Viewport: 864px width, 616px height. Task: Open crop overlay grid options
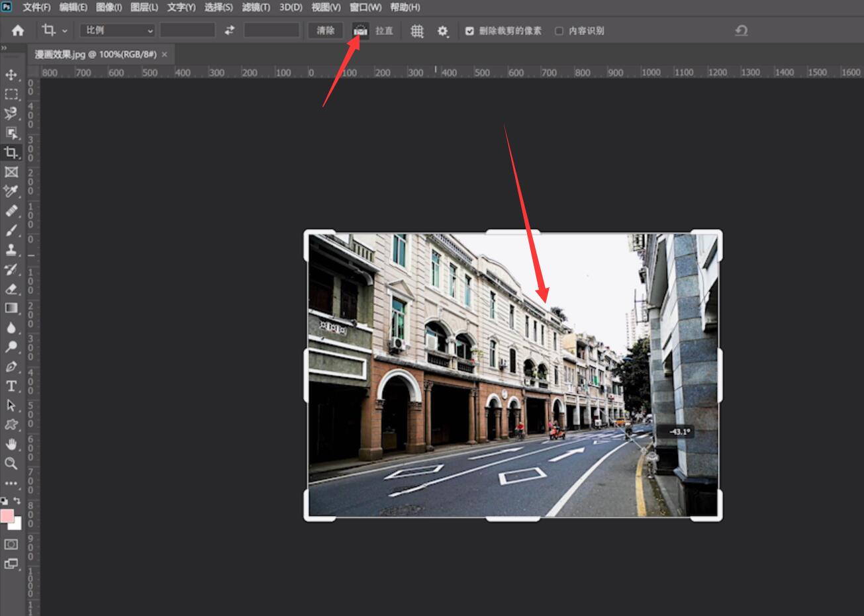[x=417, y=30]
